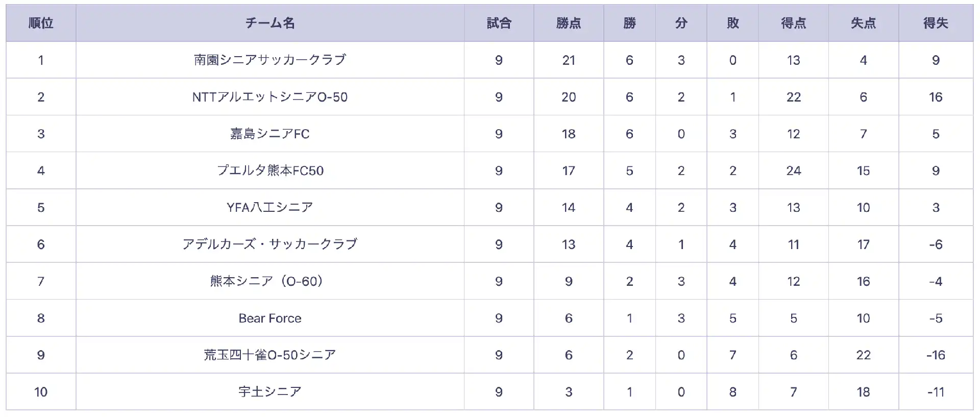Click the 順位 column header
Image resolution: width=980 pixels, height=417 pixels.
pyautogui.click(x=41, y=23)
